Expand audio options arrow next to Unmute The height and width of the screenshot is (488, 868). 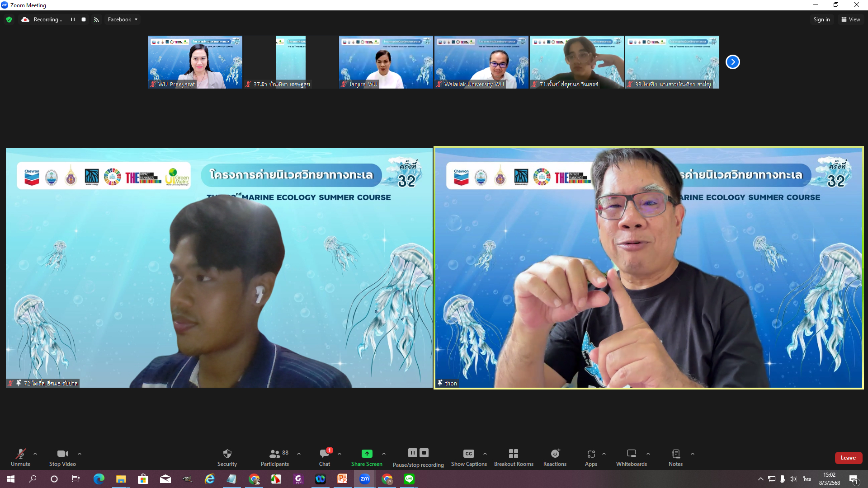pyautogui.click(x=35, y=454)
